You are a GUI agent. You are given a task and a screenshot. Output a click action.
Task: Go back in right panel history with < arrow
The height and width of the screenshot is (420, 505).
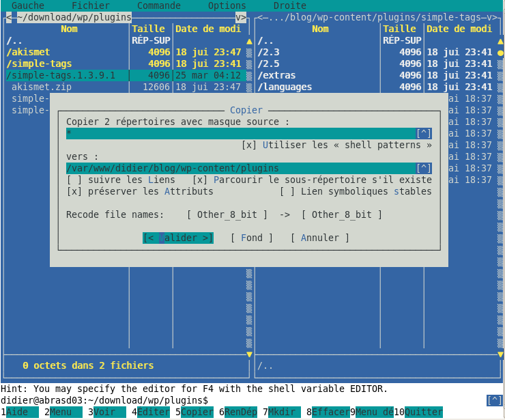point(260,17)
